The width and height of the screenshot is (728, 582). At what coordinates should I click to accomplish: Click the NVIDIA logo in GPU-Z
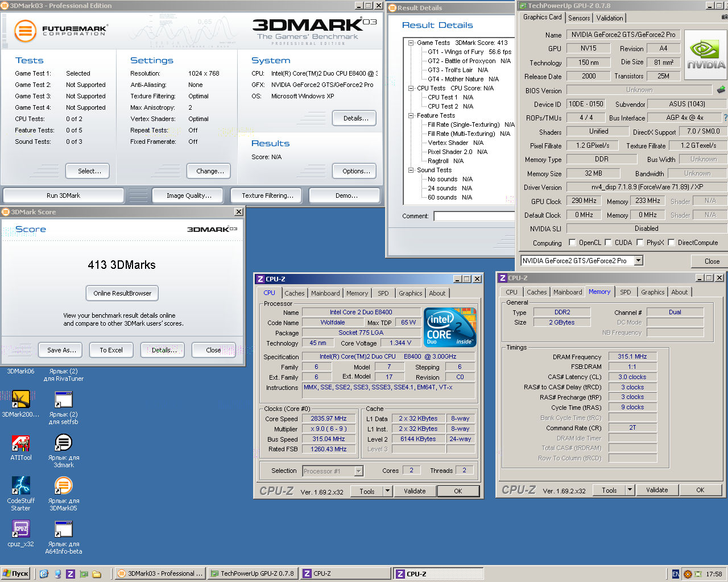point(706,56)
